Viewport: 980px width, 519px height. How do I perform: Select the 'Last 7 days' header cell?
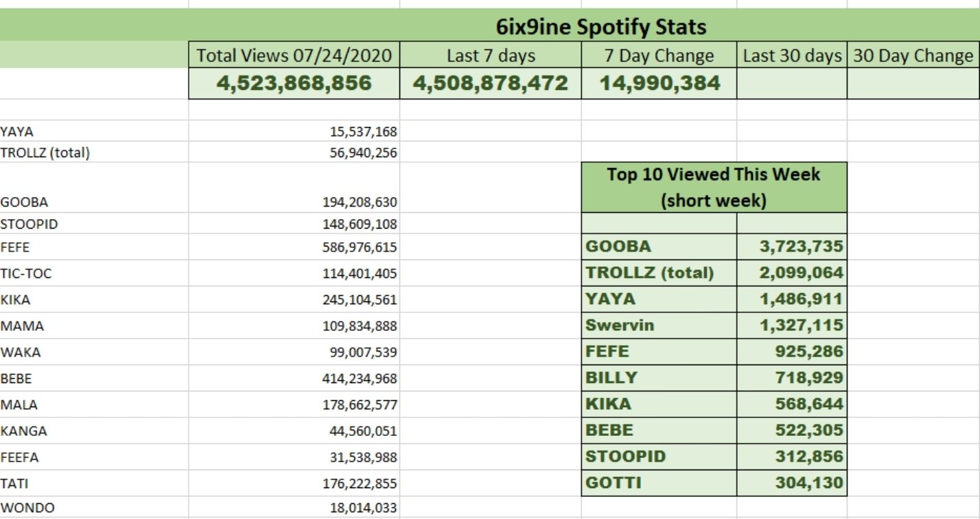[x=491, y=56]
